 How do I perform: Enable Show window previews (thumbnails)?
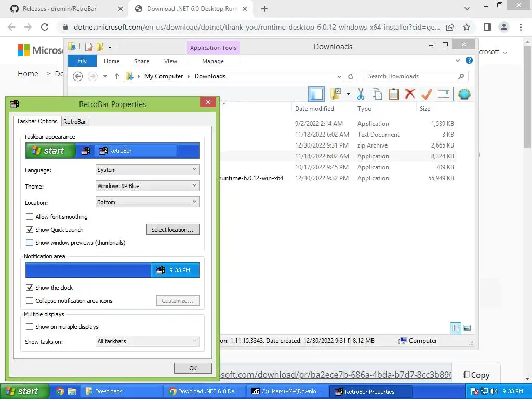pos(30,242)
